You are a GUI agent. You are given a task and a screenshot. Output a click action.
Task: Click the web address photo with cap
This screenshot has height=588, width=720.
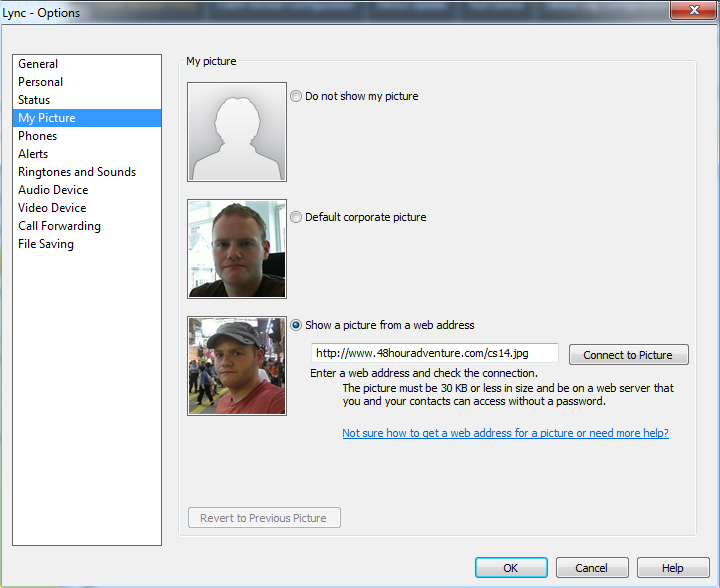(237, 366)
